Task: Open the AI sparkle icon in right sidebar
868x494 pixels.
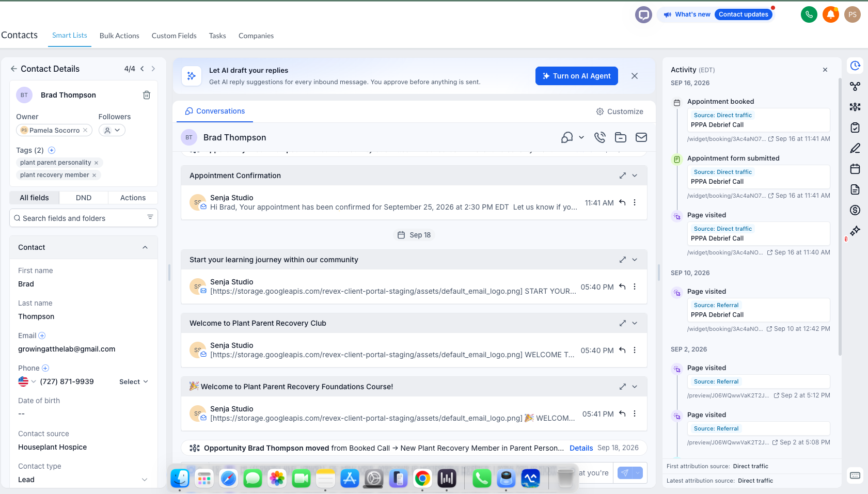Action: click(x=855, y=231)
